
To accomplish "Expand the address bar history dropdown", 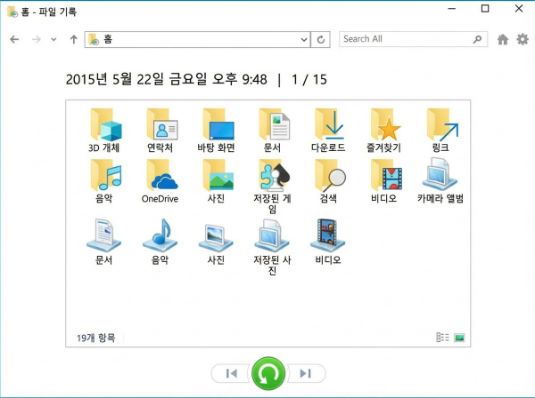I will [304, 40].
